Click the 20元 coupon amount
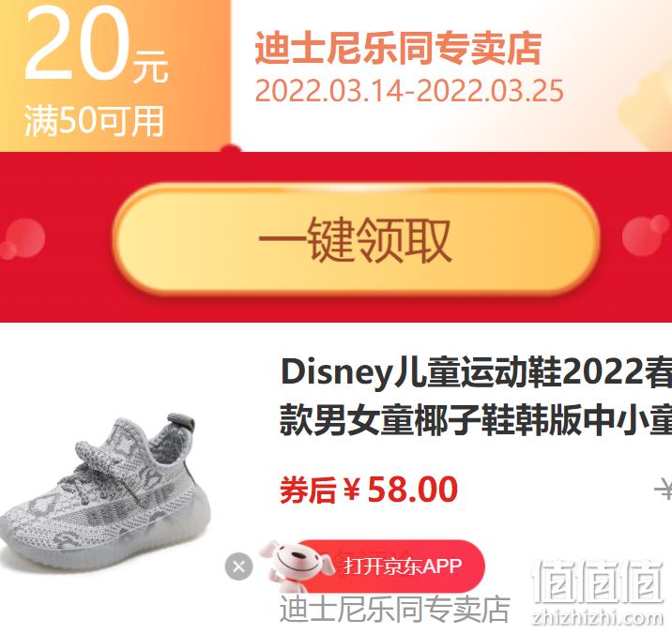The image size is (672, 634). [x=96, y=46]
